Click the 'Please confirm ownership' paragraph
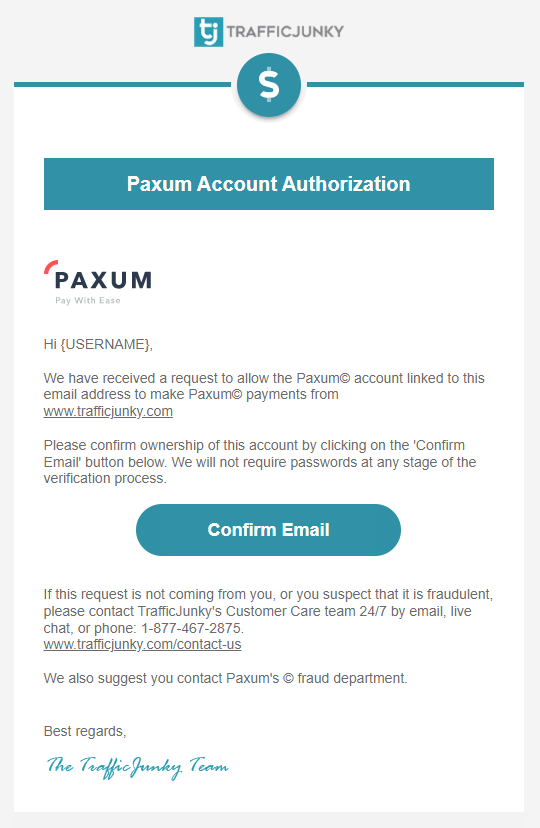540x828 pixels. [260, 462]
